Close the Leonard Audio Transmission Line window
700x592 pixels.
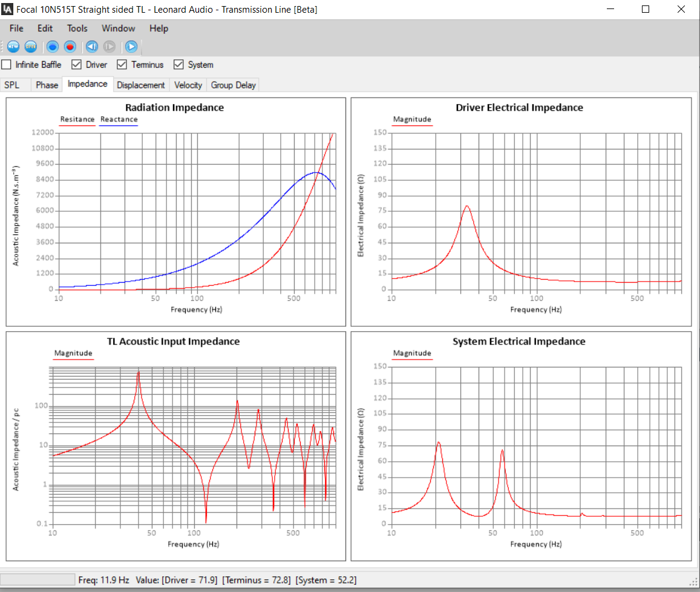(x=681, y=10)
